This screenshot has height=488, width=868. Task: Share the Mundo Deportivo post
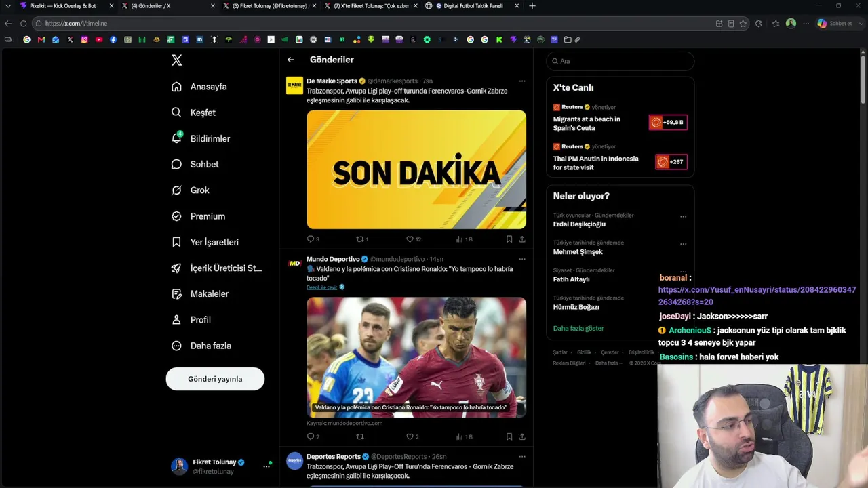point(522,436)
